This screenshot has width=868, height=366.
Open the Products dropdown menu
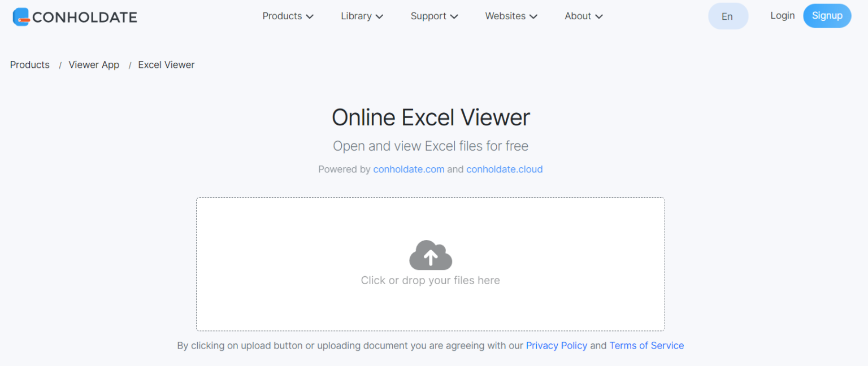coord(287,16)
